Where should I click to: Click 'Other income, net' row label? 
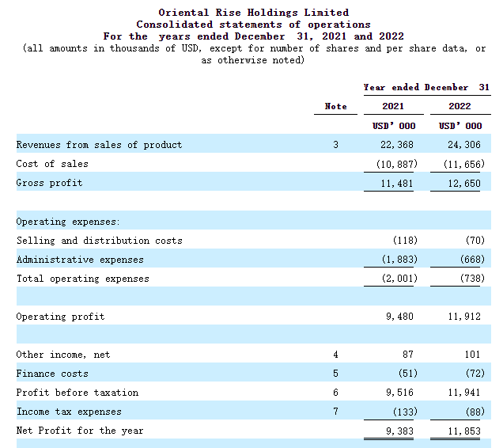point(63,355)
